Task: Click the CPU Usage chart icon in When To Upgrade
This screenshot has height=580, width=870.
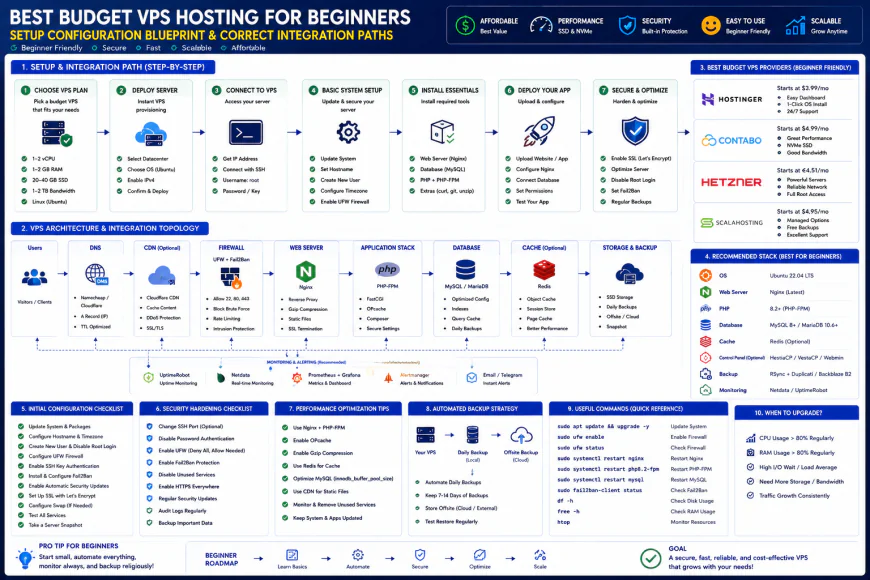Action: 750,438
